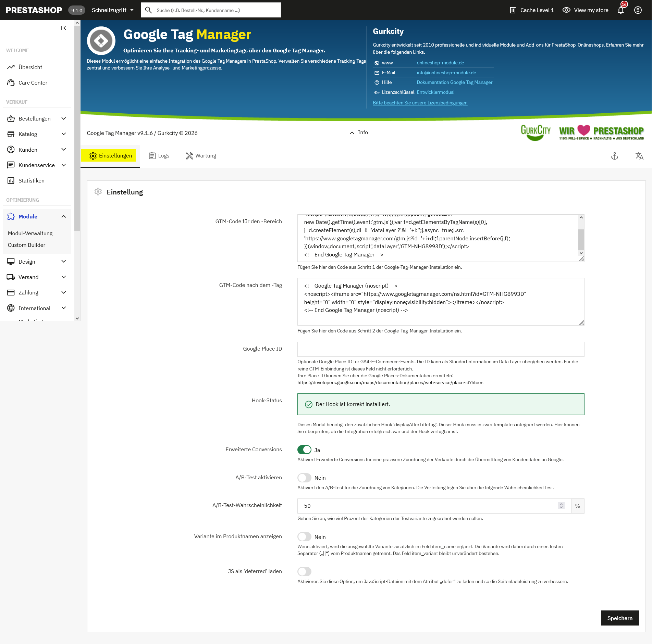Focus the A/B-Test-Wahrscheinlichkeit number field
This screenshot has height=644, width=652.
coord(434,506)
